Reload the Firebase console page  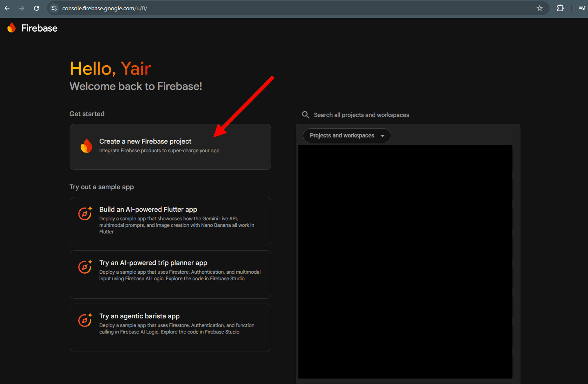pos(36,8)
